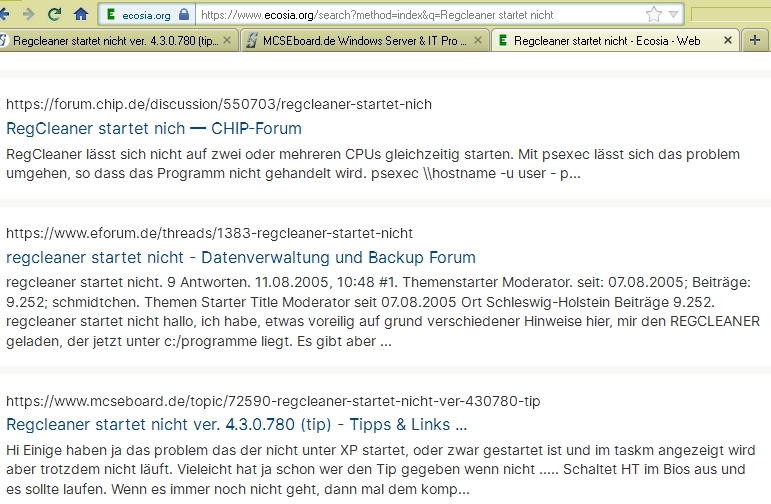This screenshot has width=771, height=504.
Task: Switch to the Regcleaner startet nicht ver. 4.3.0.780 tab
Action: [117, 40]
